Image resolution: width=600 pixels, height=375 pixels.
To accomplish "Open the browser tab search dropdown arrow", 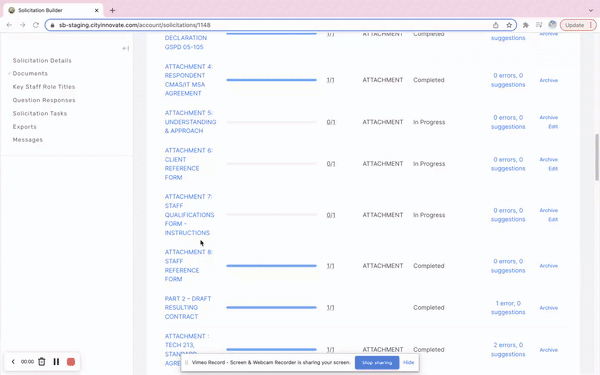I will pos(591,10).
